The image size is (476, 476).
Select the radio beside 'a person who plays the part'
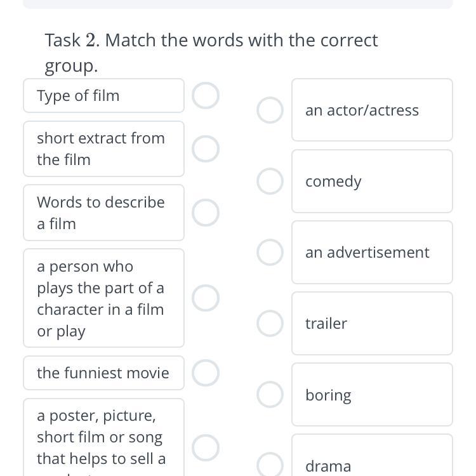(206, 298)
